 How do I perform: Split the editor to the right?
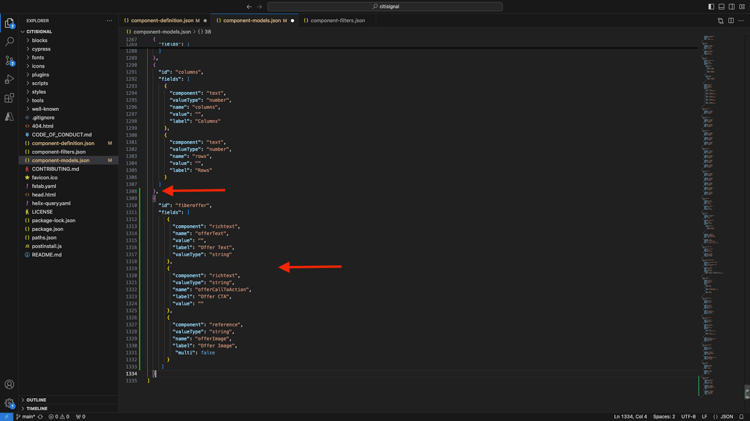[x=731, y=21]
